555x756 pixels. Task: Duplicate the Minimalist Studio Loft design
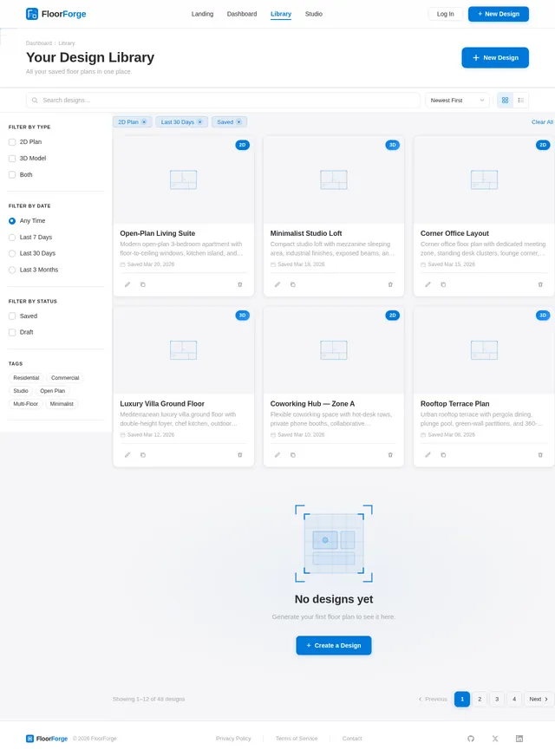point(293,284)
